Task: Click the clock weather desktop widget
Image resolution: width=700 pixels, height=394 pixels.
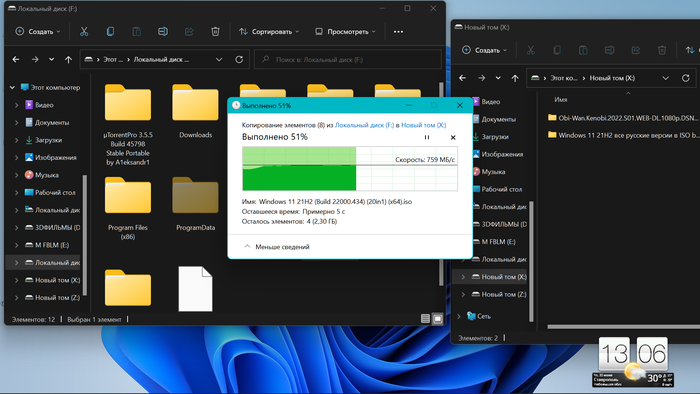Action: (633, 362)
